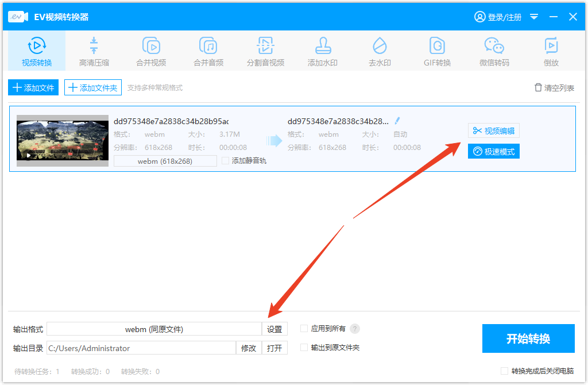
Task: Click output file name dd975348e7a2838c34b28...
Action: coord(338,121)
